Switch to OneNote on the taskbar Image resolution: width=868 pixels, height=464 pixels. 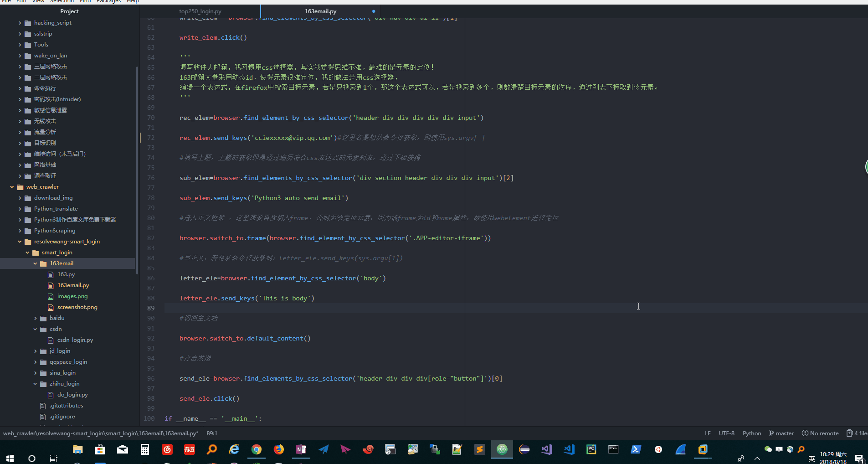coord(301,450)
